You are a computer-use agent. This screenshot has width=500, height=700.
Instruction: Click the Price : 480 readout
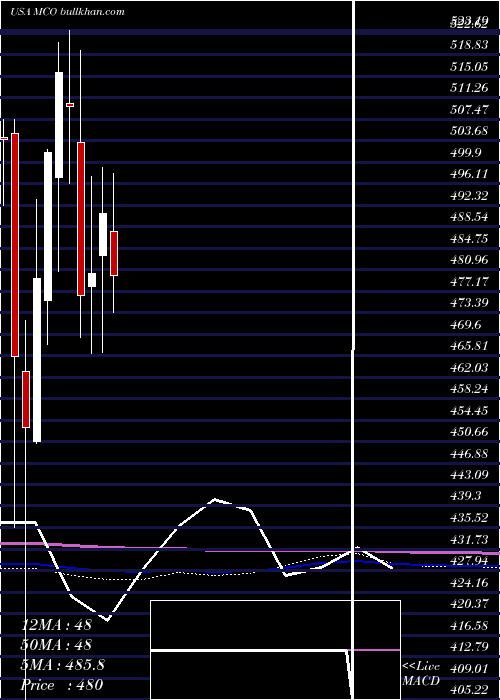(x=62, y=685)
